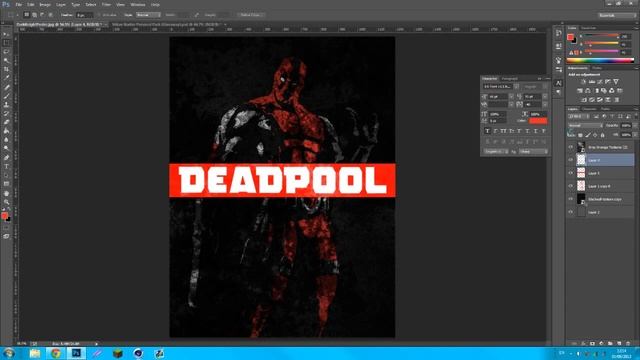Select the Pen tool
Image resolution: width=640 pixels, height=360 pixels.
(6, 158)
